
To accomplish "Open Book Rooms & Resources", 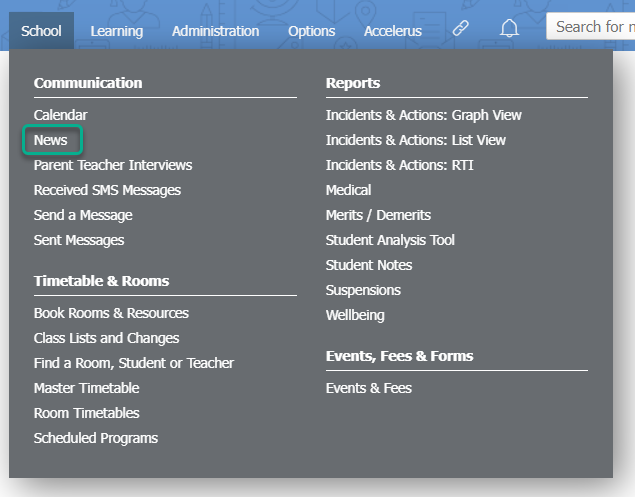I will tap(111, 313).
